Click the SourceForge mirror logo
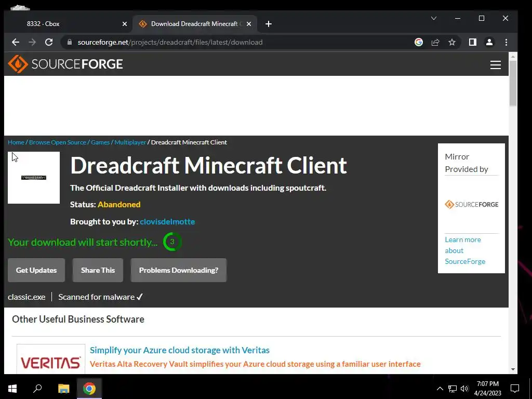This screenshot has width=532, height=399. 471,204
